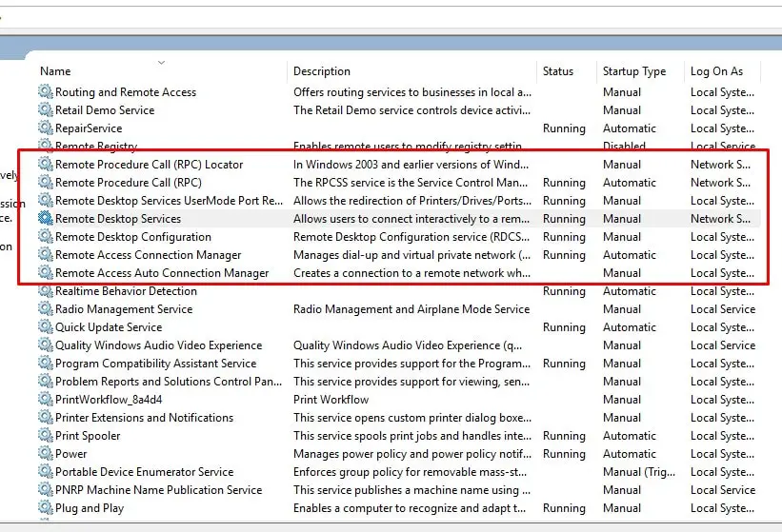The image size is (782, 532).
Task: Sort by the Description column header
Action: pyautogui.click(x=322, y=71)
